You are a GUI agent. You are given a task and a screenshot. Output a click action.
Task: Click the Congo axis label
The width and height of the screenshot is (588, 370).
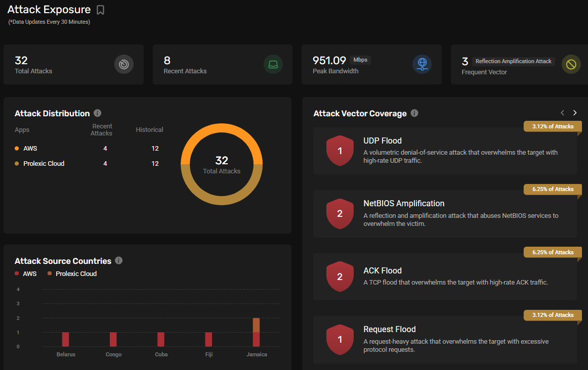point(114,354)
